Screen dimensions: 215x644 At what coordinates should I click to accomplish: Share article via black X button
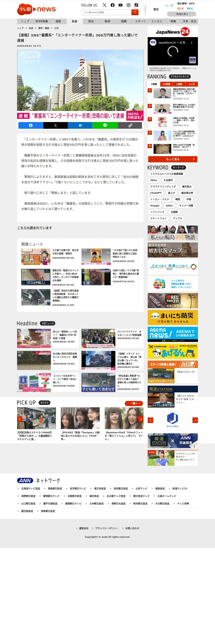(55, 126)
